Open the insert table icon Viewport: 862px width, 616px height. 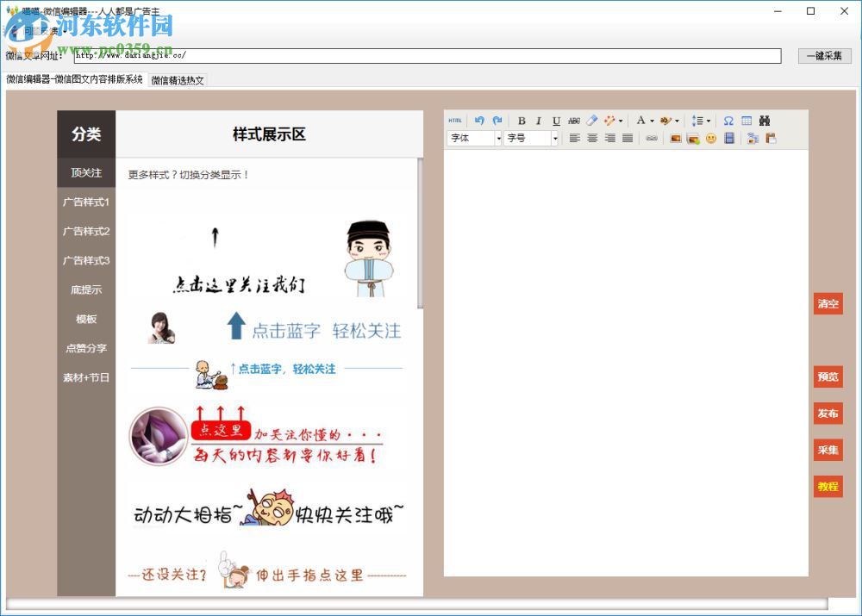coord(746,120)
